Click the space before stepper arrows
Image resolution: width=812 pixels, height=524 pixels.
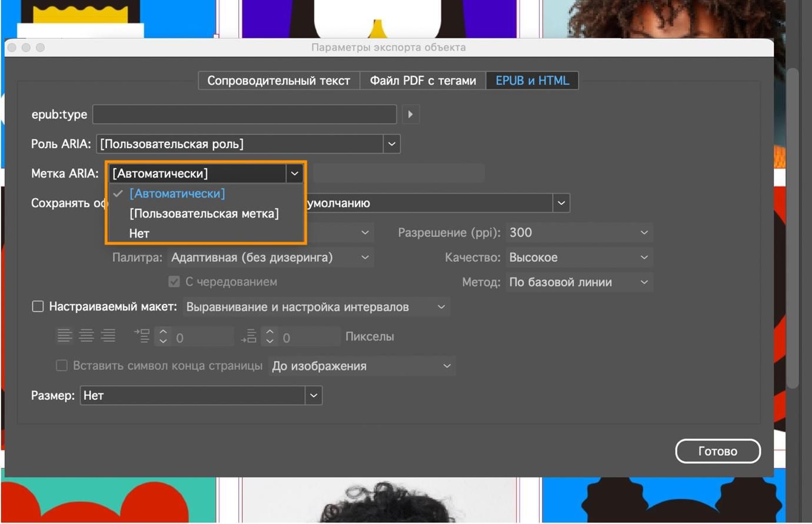click(163, 336)
